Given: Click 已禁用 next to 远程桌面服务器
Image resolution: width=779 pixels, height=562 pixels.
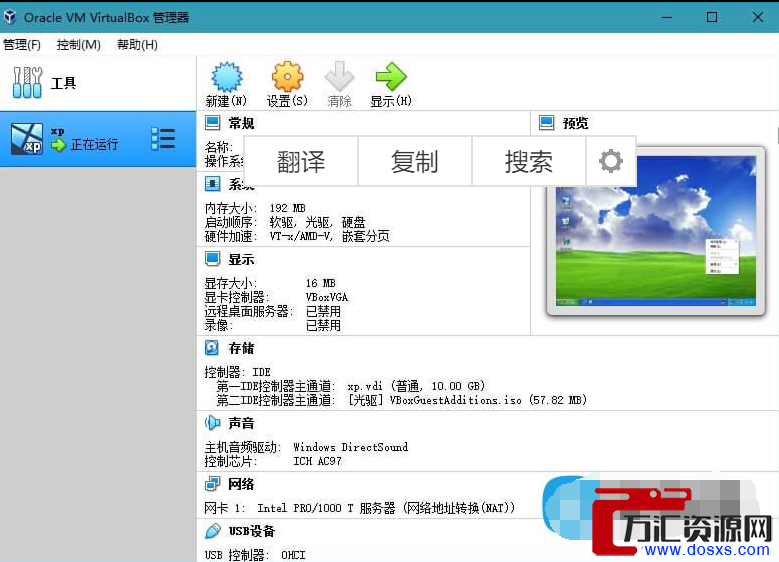Looking at the screenshot, I should click(x=323, y=312).
